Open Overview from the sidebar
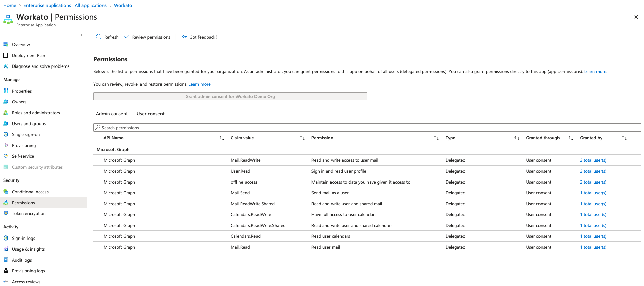 tap(21, 44)
